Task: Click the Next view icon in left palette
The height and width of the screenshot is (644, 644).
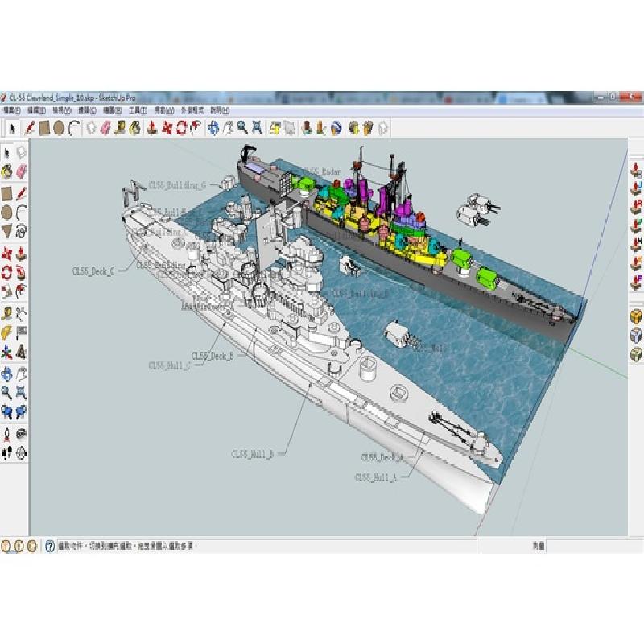Action: (21, 411)
